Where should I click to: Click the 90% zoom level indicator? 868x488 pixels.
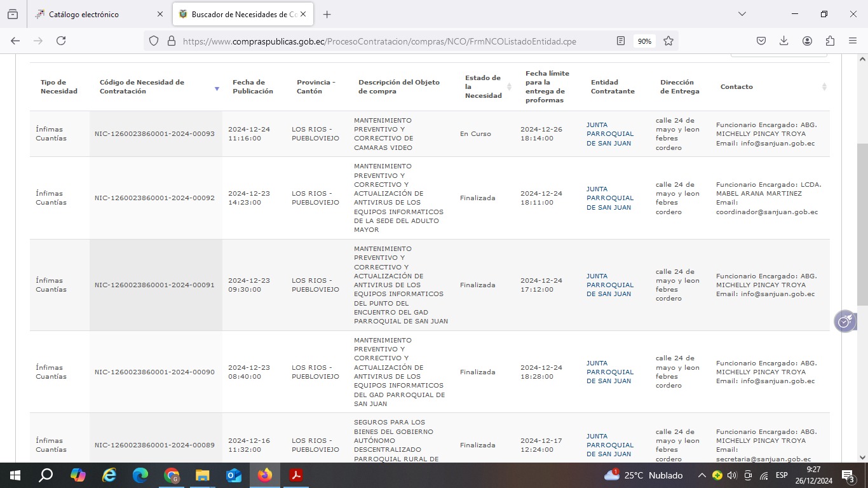[x=644, y=41]
